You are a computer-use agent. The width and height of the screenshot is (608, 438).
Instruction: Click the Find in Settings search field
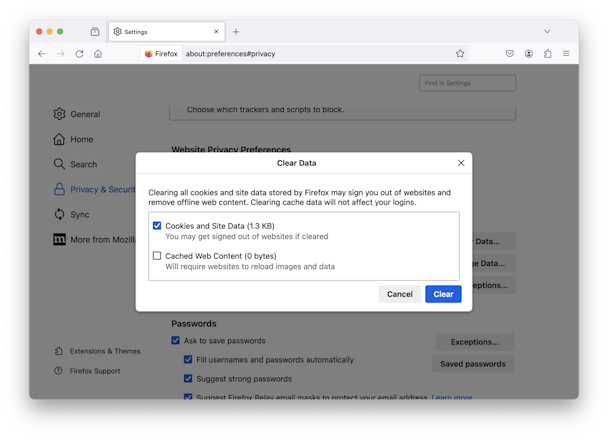click(x=467, y=83)
